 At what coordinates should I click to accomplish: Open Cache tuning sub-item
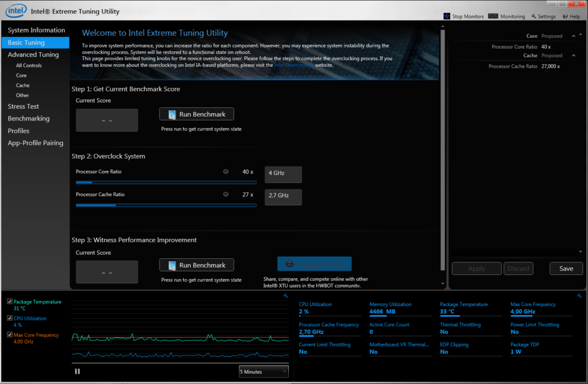click(23, 85)
